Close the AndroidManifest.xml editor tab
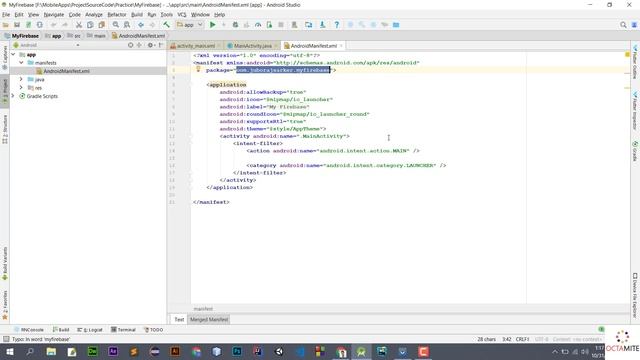 click(341, 46)
